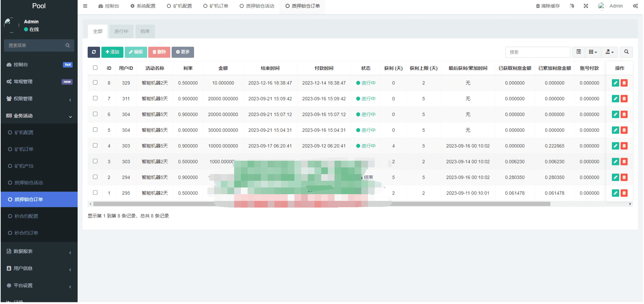Open the export data dropdown
The height and width of the screenshot is (304, 644).
pyautogui.click(x=610, y=52)
